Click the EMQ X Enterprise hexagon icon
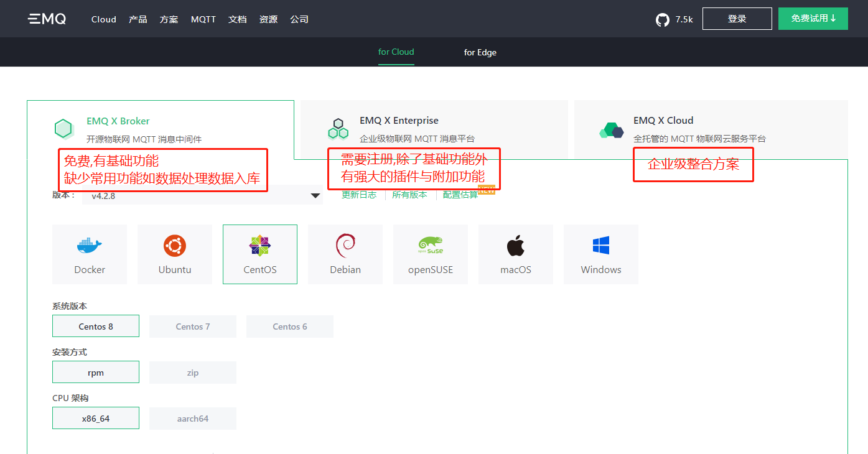 [338, 129]
